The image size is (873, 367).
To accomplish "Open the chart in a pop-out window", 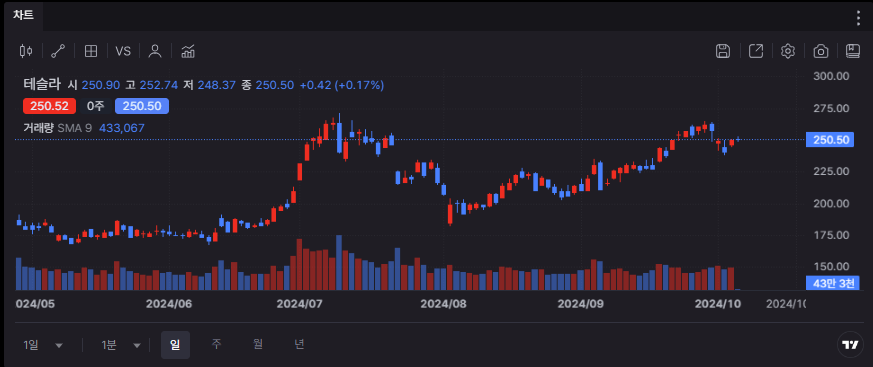I will click(756, 51).
